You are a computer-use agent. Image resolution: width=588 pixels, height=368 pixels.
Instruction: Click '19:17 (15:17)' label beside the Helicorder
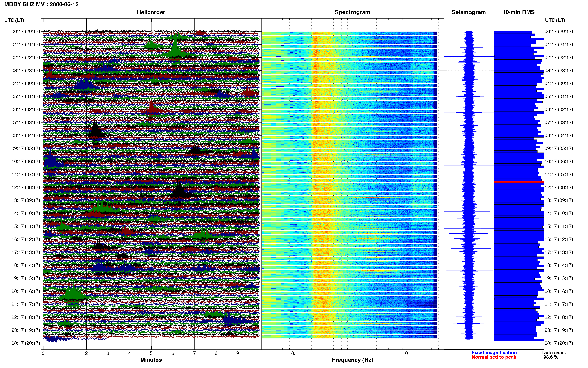pos(26,278)
